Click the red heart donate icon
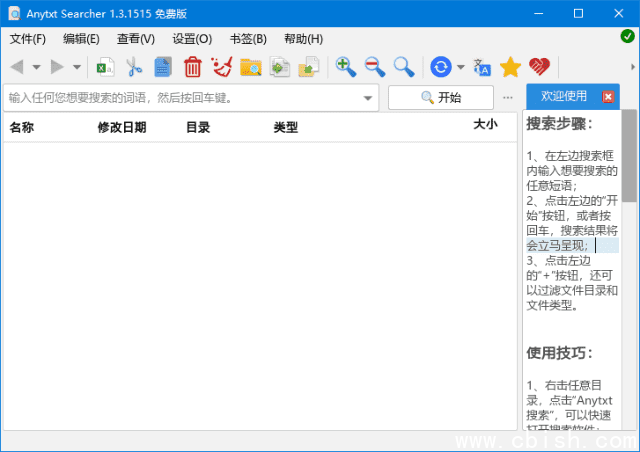This screenshot has width=640, height=452. click(x=540, y=67)
